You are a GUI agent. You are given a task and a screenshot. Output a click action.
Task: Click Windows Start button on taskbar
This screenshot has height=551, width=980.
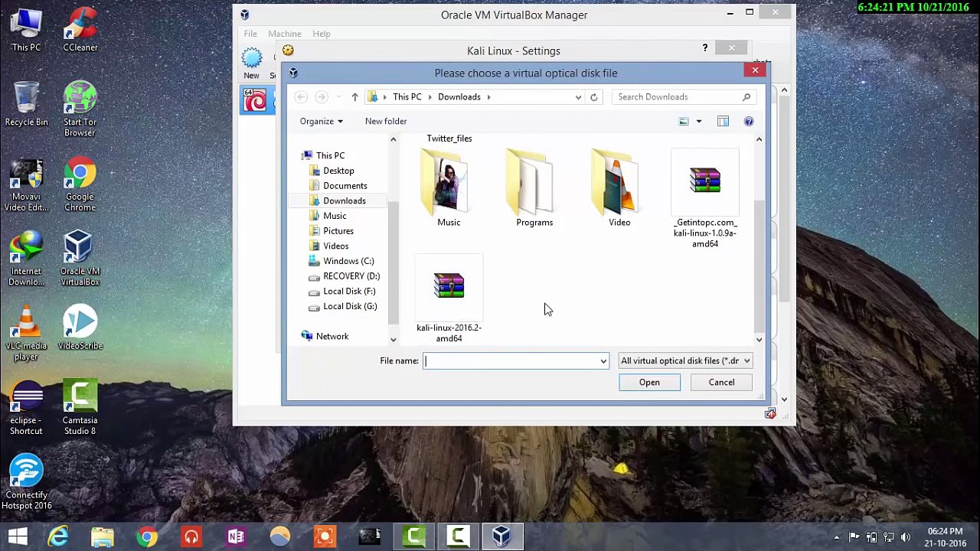tap(17, 536)
